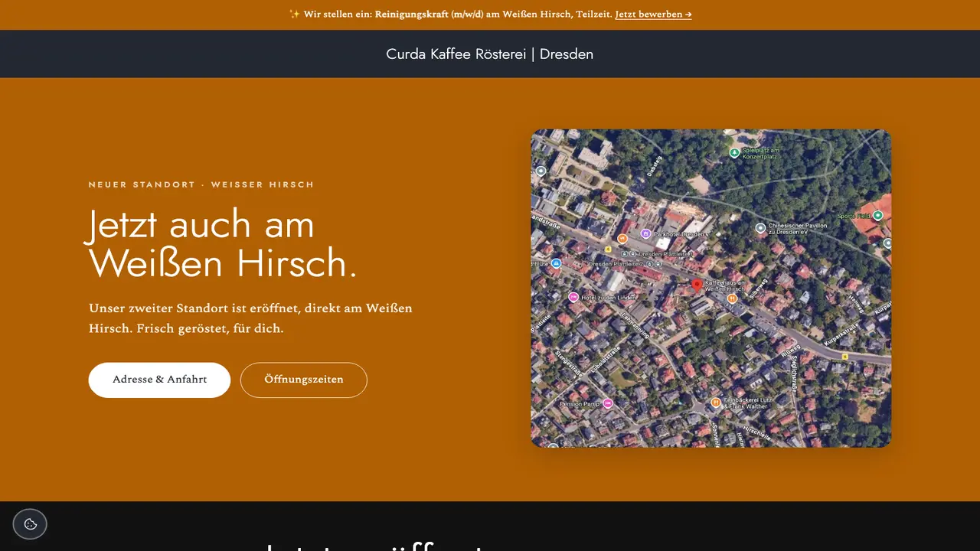Select the 'Neuer Standort · Weisser Hirsch' label
This screenshot has width=980, height=551.
click(201, 184)
